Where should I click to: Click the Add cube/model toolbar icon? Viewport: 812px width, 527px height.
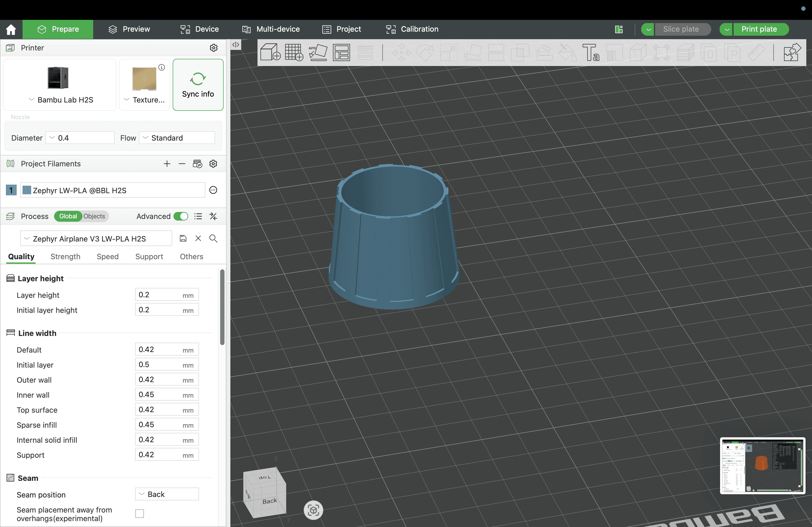270,53
